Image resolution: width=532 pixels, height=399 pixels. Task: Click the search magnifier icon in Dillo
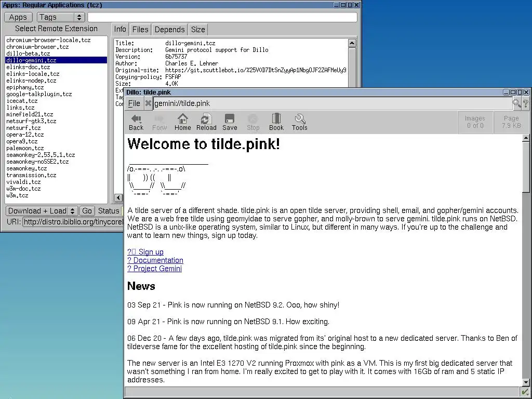517,103
